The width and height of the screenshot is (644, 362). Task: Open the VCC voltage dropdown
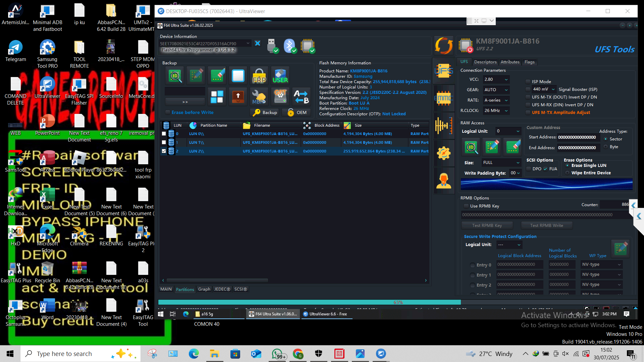(x=496, y=79)
